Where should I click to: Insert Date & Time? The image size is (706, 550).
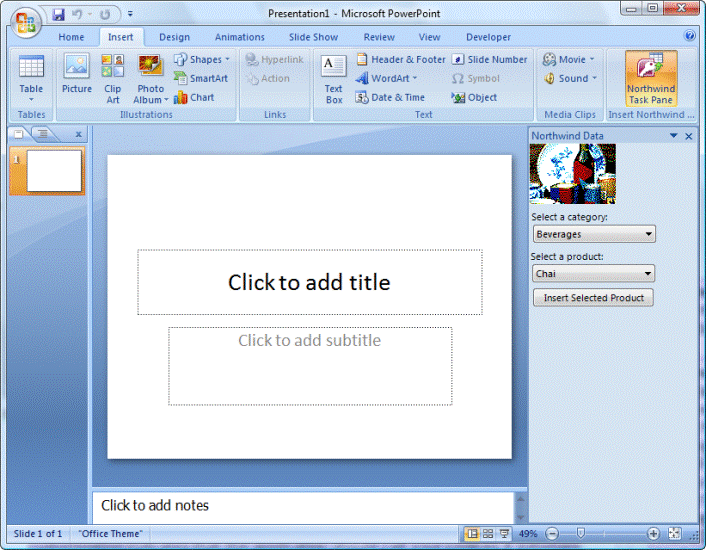tap(390, 97)
